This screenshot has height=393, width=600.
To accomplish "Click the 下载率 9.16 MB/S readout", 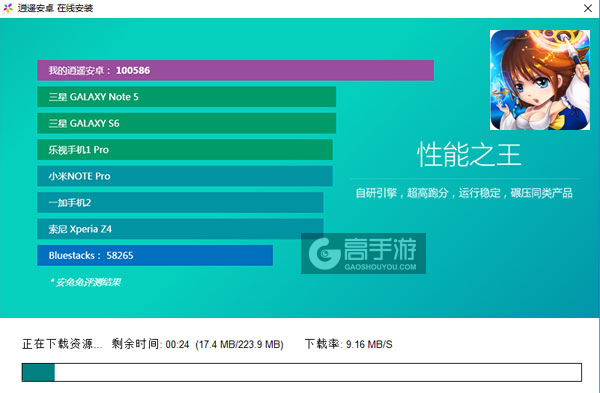I will (349, 344).
